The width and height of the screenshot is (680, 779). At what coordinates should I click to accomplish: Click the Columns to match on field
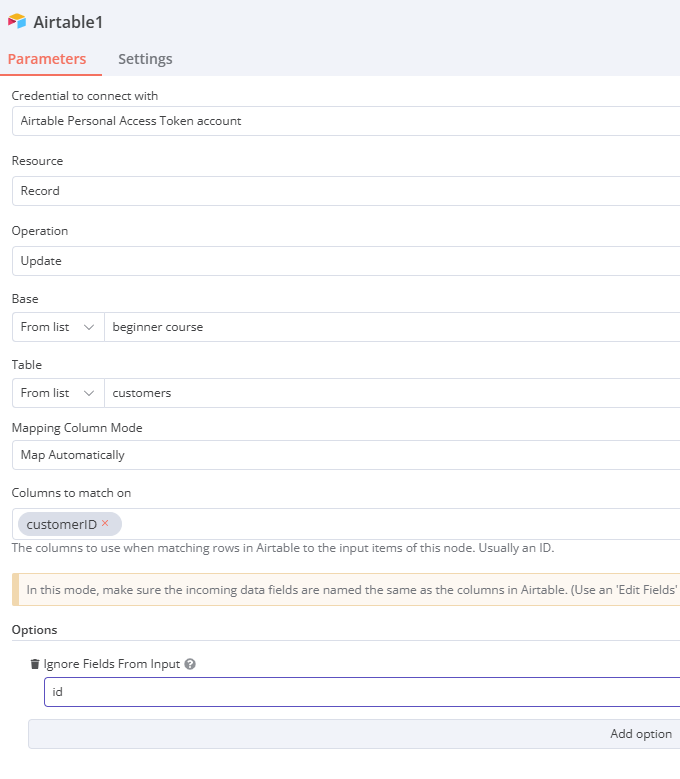click(x=346, y=524)
